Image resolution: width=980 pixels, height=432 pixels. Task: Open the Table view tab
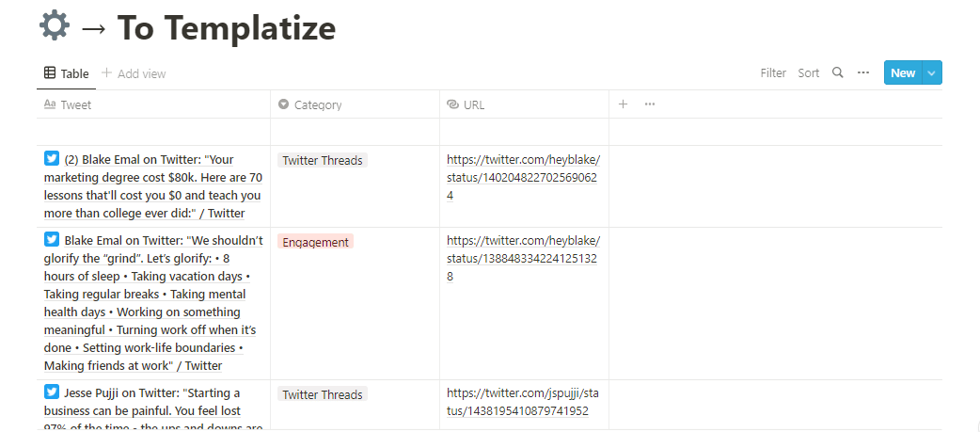tap(66, 73)
